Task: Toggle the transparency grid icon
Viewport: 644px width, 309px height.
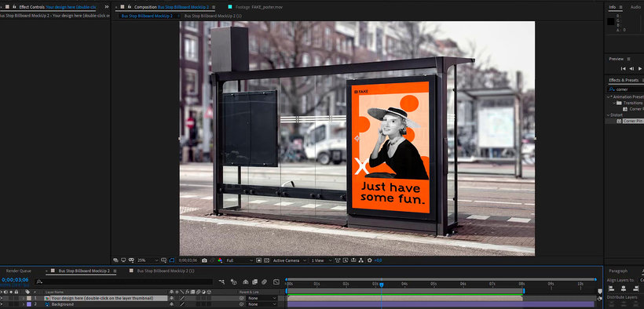Action: (x=266, y=260)
